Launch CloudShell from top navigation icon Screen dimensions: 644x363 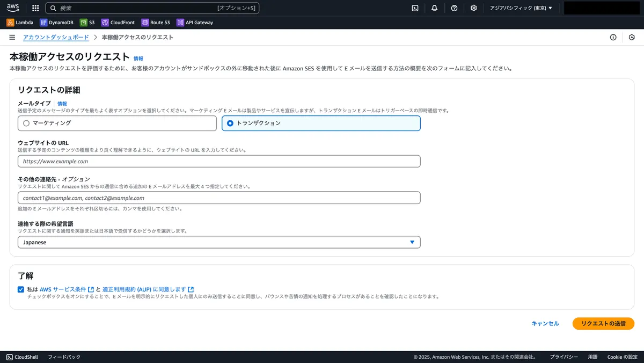point(415,8)
